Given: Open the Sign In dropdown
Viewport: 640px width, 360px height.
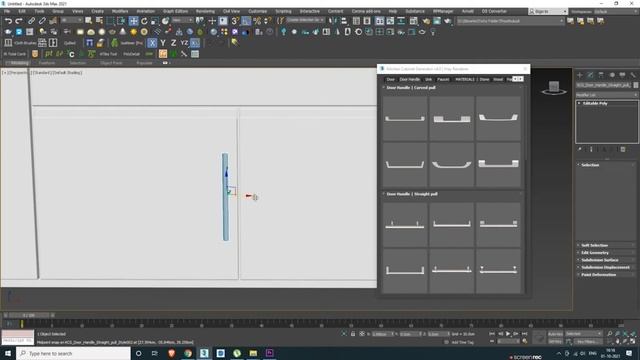Looking at the screenshot, I should (x=548, y=12).
